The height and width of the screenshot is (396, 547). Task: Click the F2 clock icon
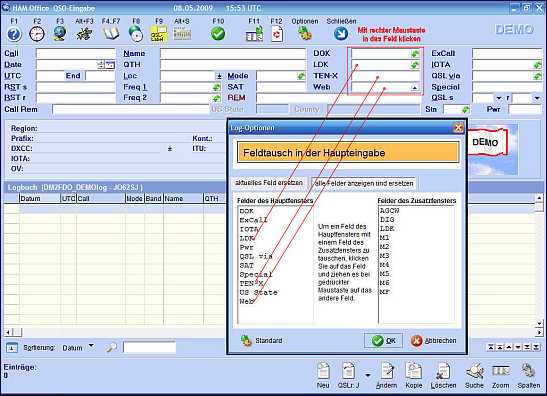(x=37, y=34)
